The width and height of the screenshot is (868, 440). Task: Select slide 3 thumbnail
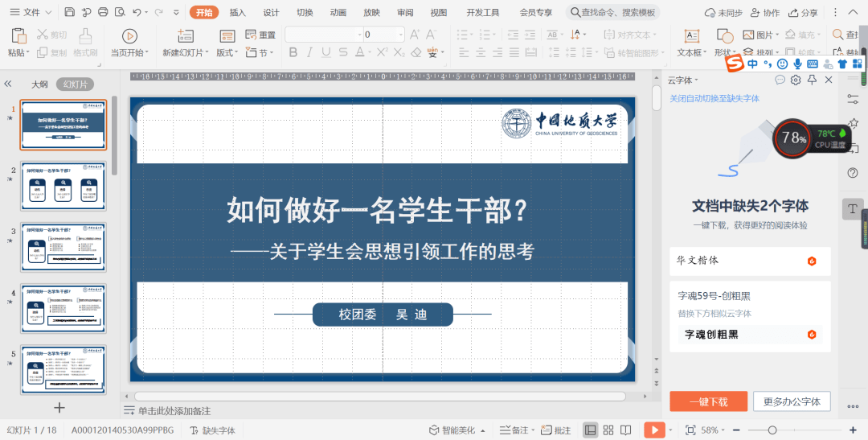(x=63, y=247)
